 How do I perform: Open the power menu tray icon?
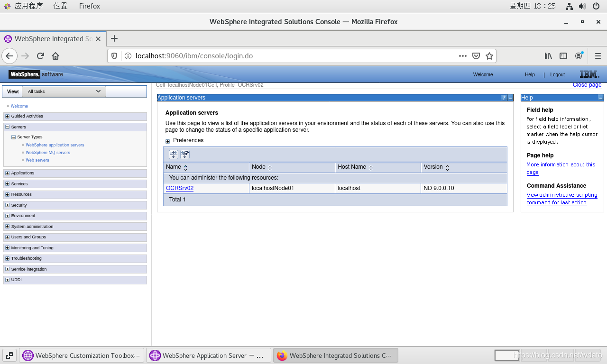click(x=596, y=6)
